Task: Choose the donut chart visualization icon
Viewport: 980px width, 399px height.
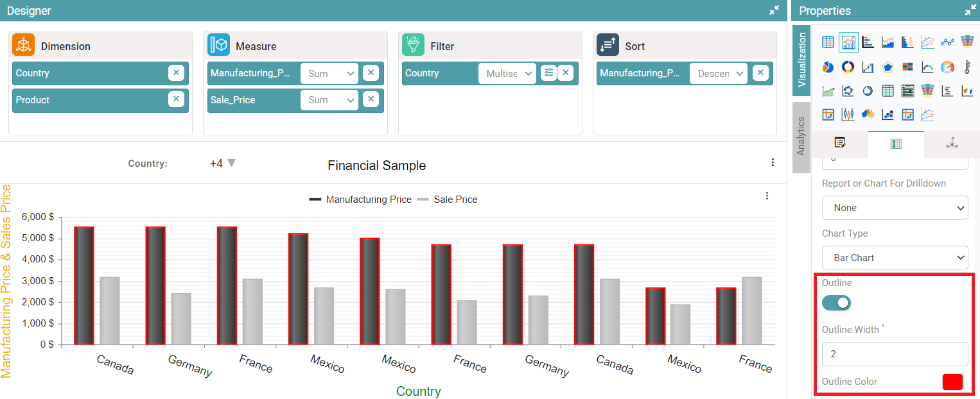Action: [848, 67]
